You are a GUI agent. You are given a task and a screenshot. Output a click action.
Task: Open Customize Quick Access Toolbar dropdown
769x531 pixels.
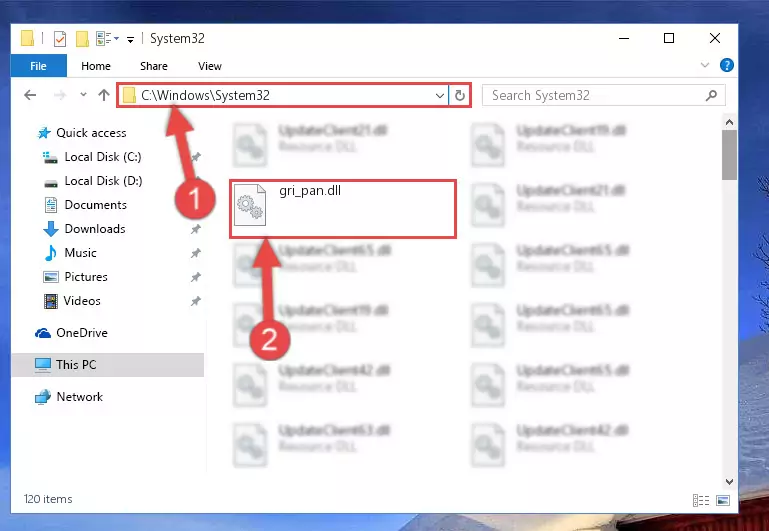pyautogui.click(x=130, y=39)
